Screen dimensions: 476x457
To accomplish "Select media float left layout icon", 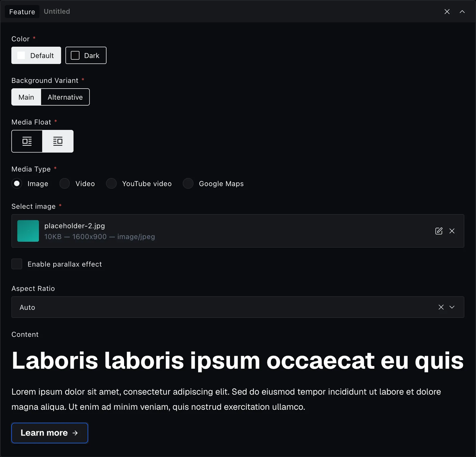I will (x=27, y=141).
